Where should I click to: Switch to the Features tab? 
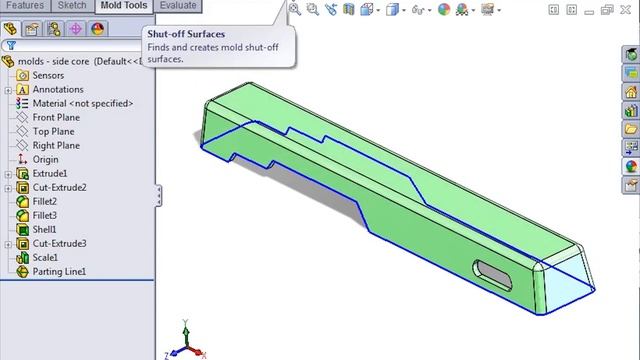pos(25,6)
